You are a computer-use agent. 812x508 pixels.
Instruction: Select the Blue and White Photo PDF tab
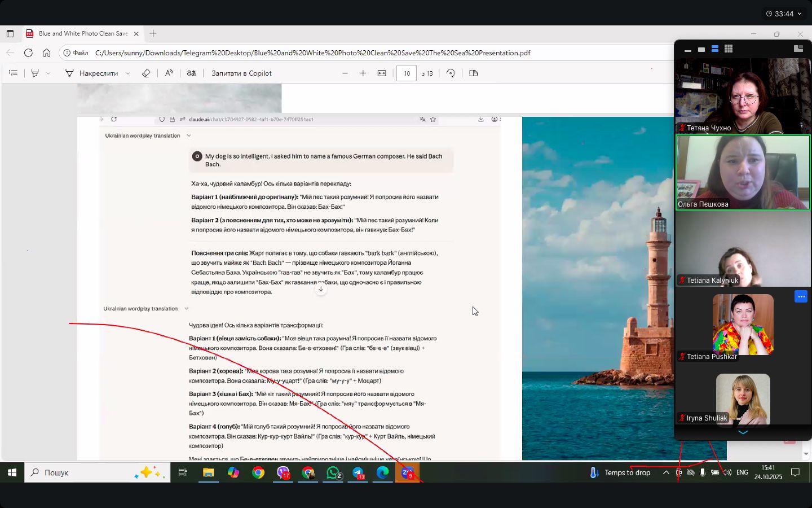83,34
